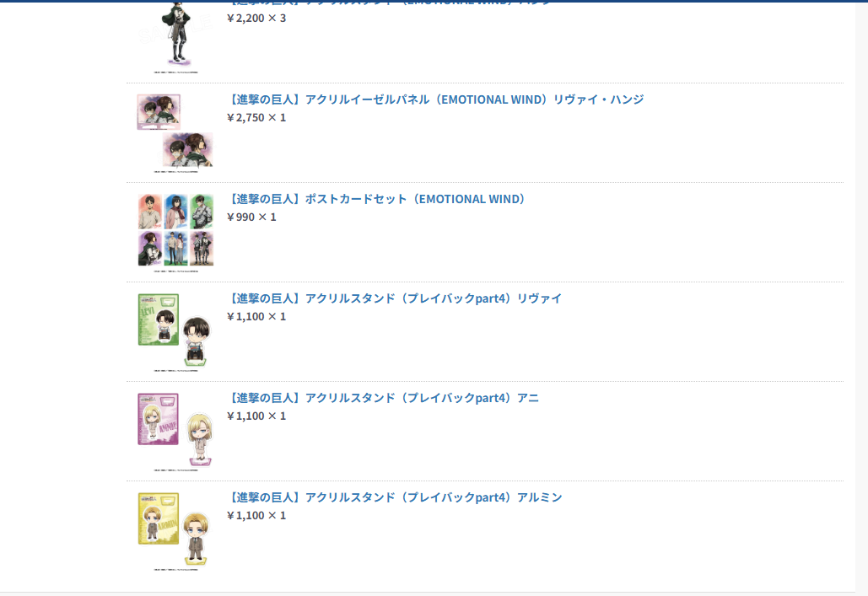
Task: Open アクリルイーゼルパネル リヴァイ・ハンジ product link
Action: (435, 99)
